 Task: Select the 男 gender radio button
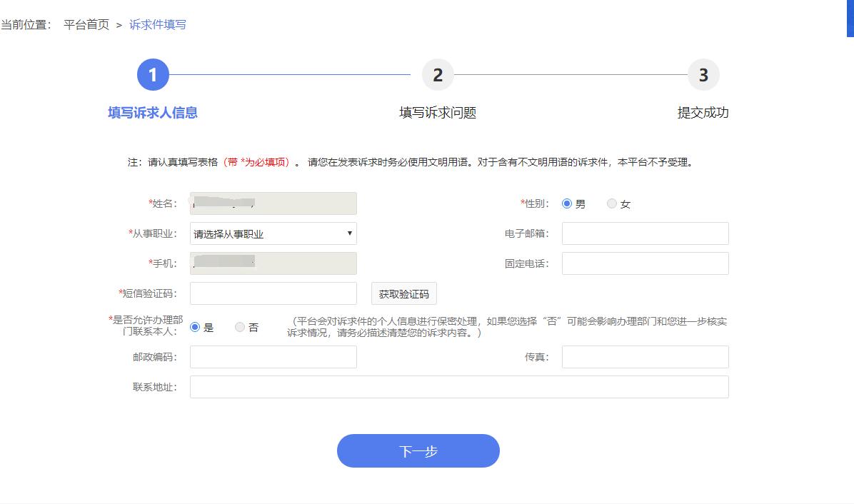pyautogui.click(x=567, y=203)
